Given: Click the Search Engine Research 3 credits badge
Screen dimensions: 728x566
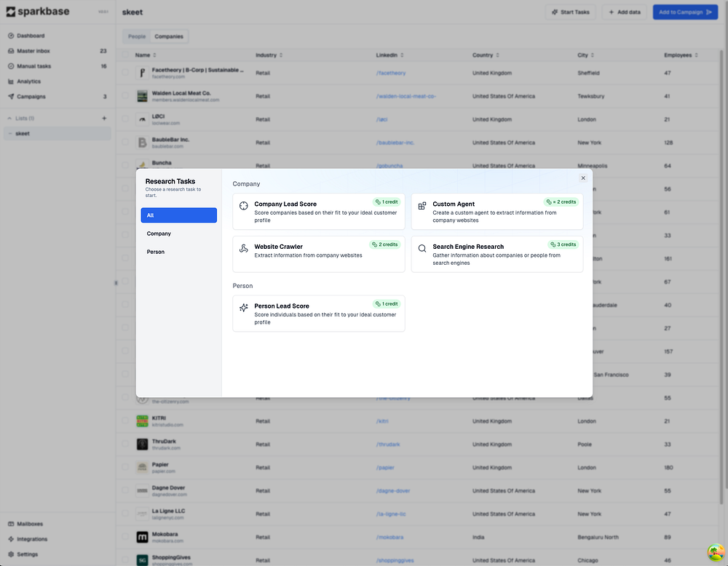Looking at the screenshot, I should tap(563, 244).
